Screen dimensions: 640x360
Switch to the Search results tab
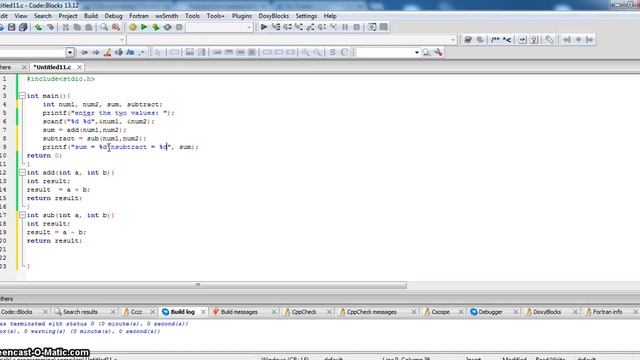tap(80, 312)
